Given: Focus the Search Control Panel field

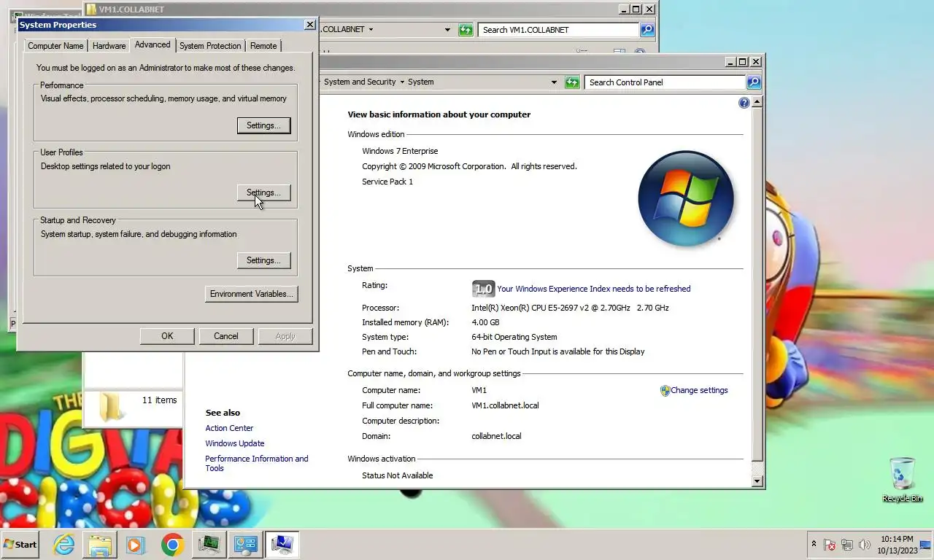Looking at the screenshot, I should [x=665, y=82].
